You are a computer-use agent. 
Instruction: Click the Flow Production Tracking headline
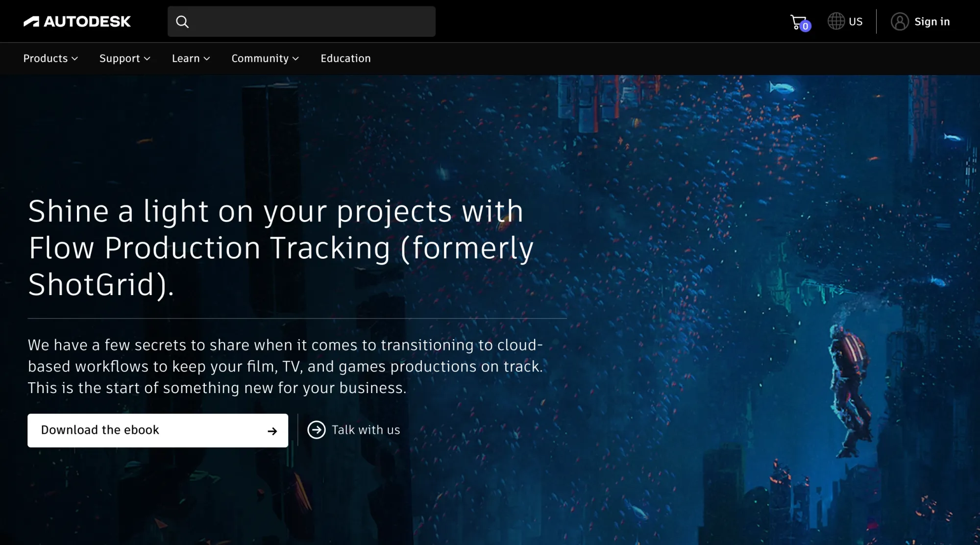(281, 248)
